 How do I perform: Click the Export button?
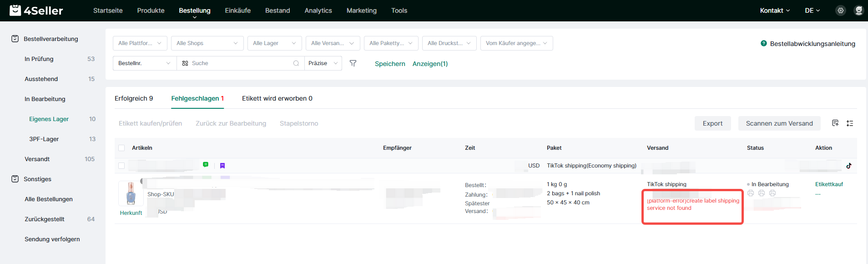712,123
